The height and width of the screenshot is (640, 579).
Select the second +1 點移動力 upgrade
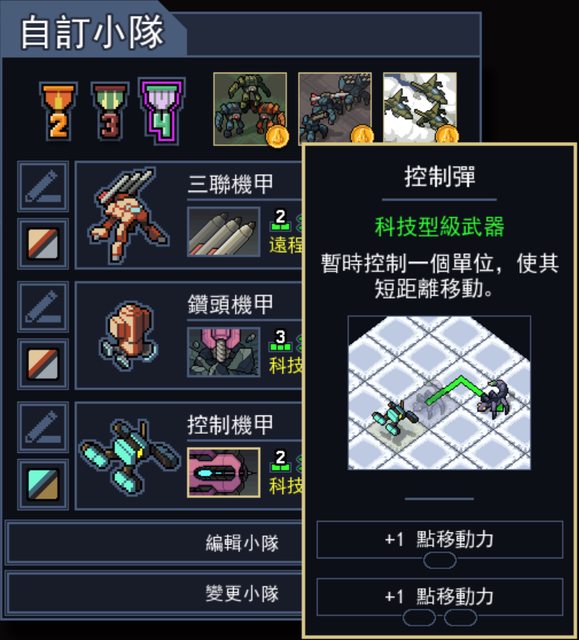coord(439,597)
